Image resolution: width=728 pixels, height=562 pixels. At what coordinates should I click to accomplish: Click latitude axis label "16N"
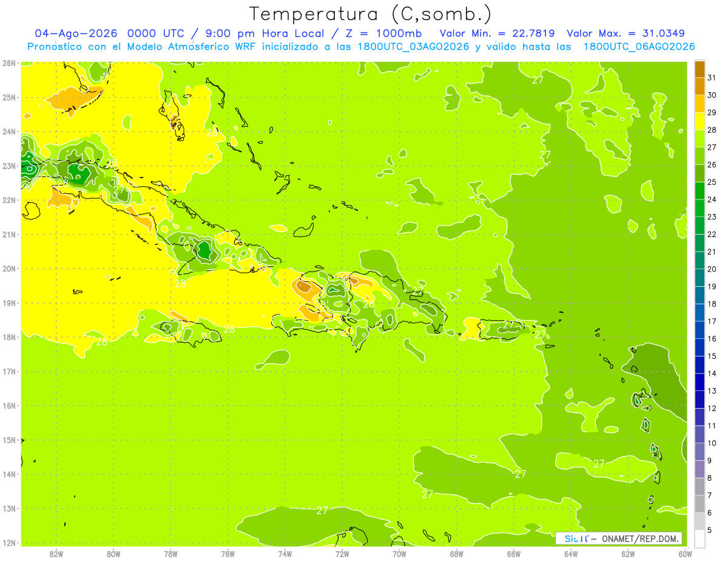(9, 406)
